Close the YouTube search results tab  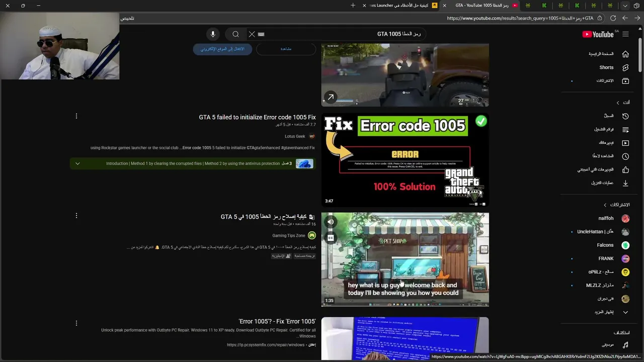pos(444,6)
